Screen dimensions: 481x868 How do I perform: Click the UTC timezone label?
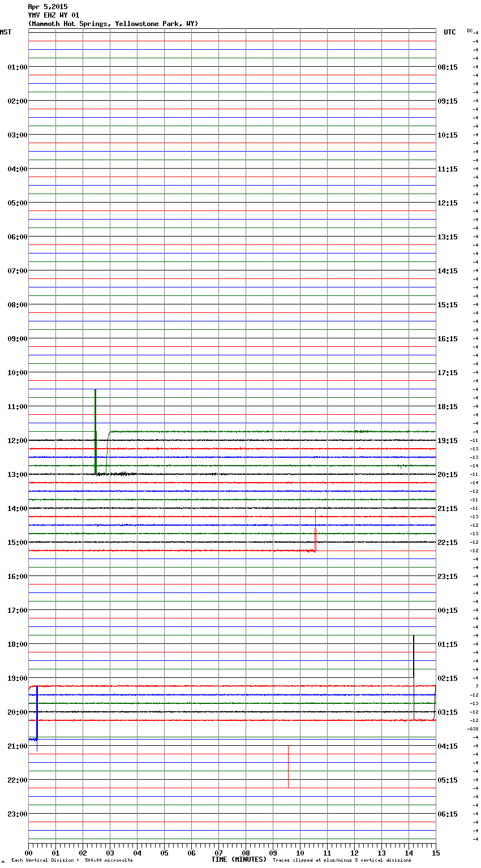pyautogui.click(x=450, y=32)
